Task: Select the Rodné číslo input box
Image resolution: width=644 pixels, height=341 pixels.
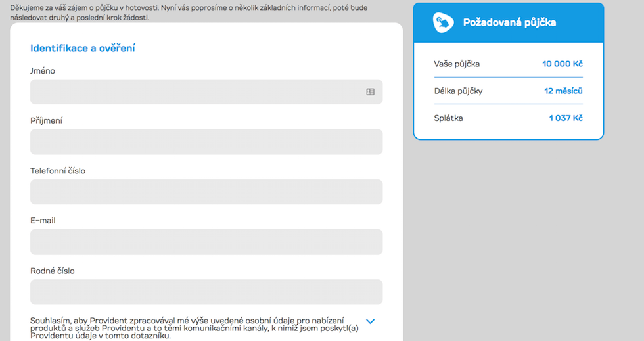Action: pyautogui.click(x=206, y=292)
